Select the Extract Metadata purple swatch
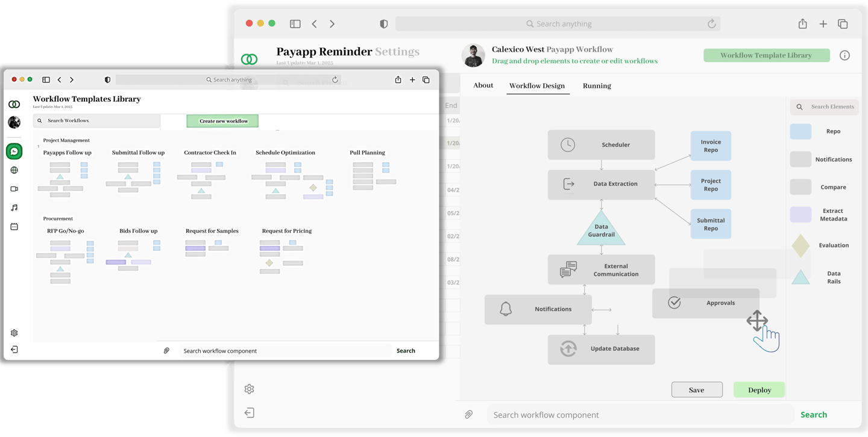The image size is (868, 437). pyautogui.click(x=800, y=215)
